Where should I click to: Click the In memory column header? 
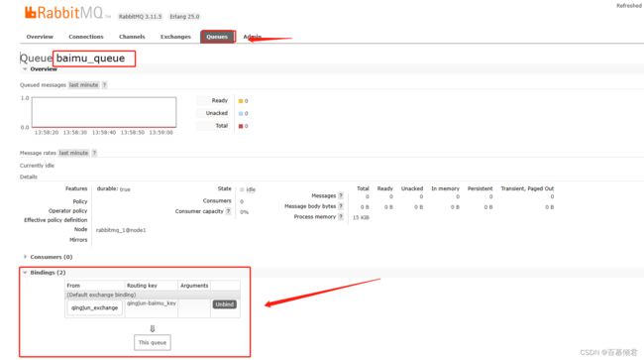coord(445,188)
